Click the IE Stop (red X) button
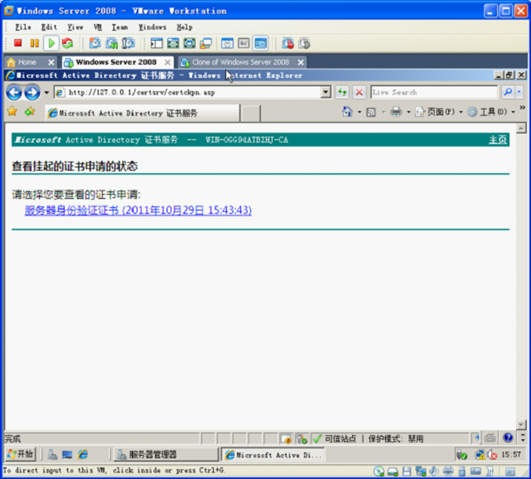Viewport: 531px width, 479px height. pos(359,92)
